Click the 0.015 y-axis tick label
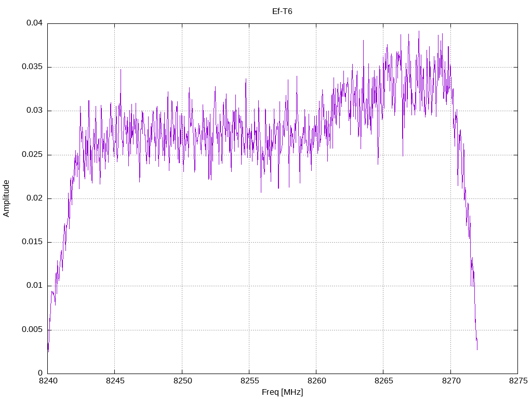 pyautogui.click(x=32, y=242)
